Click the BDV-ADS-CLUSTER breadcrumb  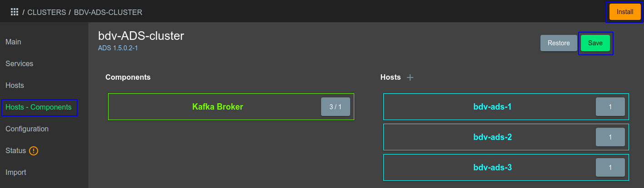coord(108,12)
